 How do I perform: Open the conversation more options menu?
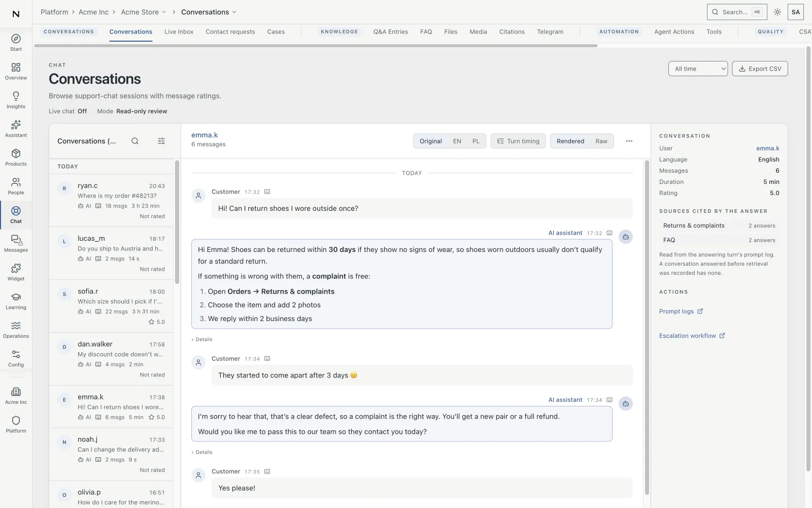point(629,141)
